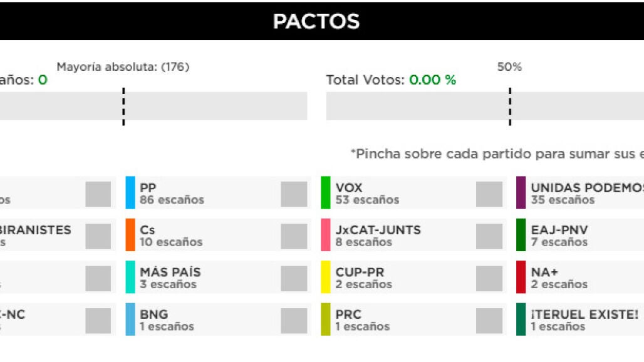This screenshot has width=644, height=362.
Task: Tick the checkbox for PP
Action: click(x=294, y=194)
